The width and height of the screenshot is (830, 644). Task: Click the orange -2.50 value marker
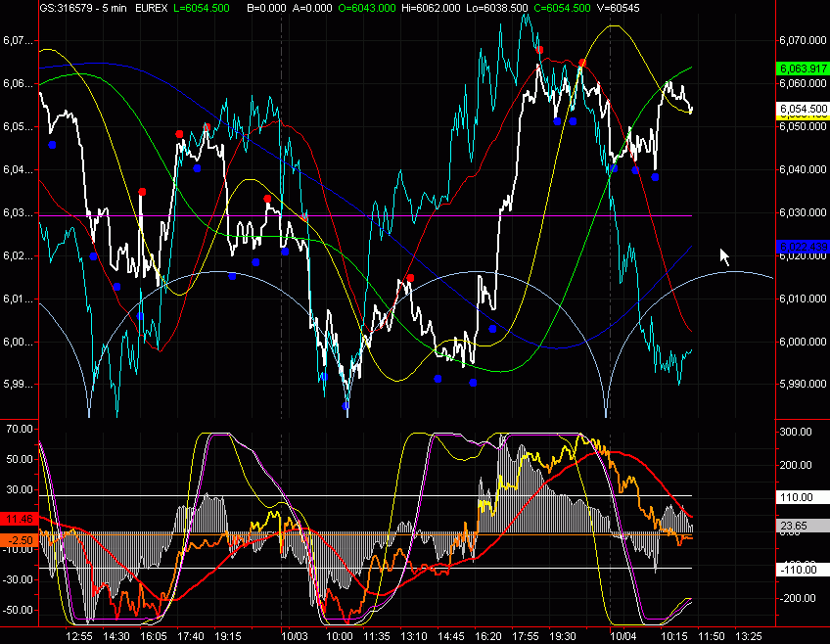[x=20, y=540]
